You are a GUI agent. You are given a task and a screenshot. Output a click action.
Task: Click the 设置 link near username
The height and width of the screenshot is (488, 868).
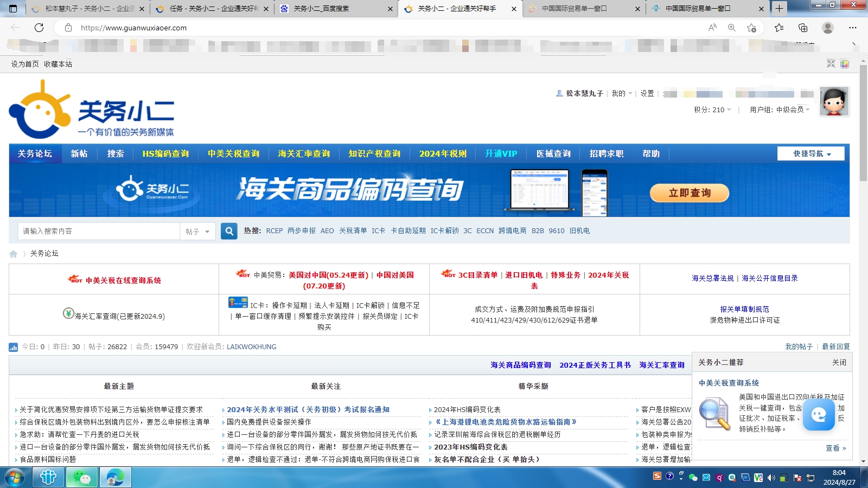click(x=647, y=94)
